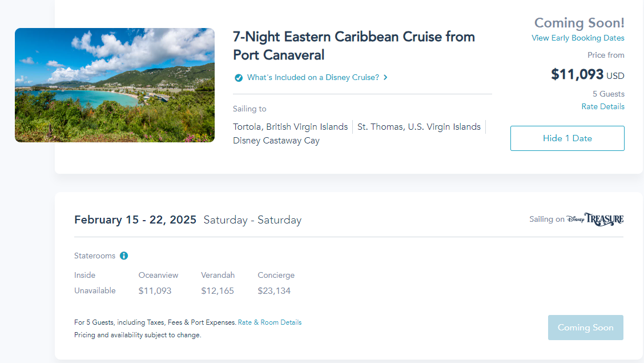Open What's Included on a Disney Cruise link
The width and height of the screenshot is (644, 363).
313,77
